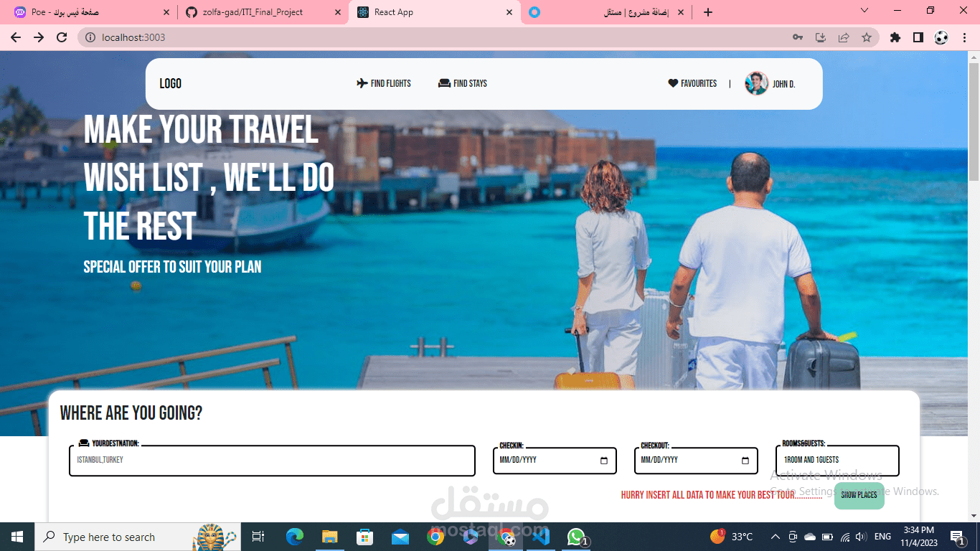
Task: Focus the Your Destination input field
Action: point(272,461)
